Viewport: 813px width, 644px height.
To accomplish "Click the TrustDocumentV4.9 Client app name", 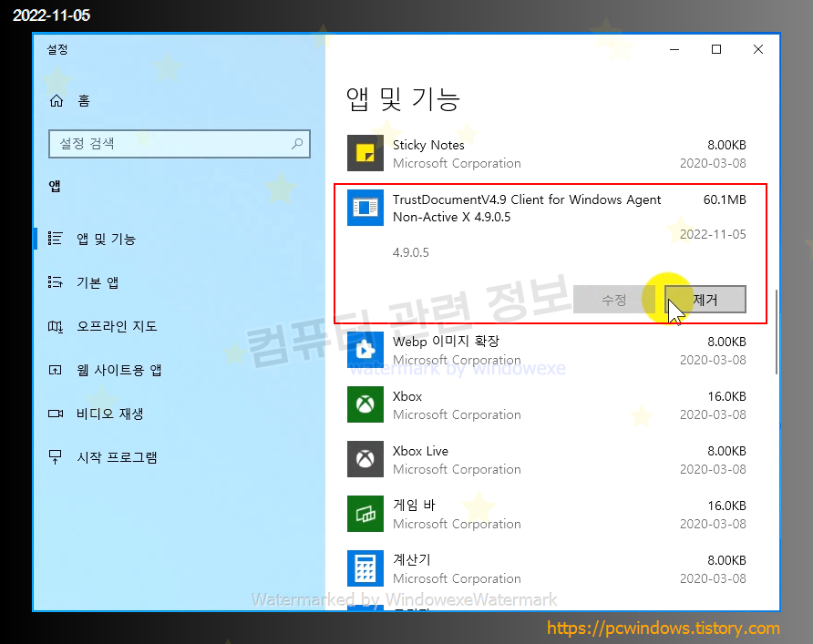I will point(526,209).
